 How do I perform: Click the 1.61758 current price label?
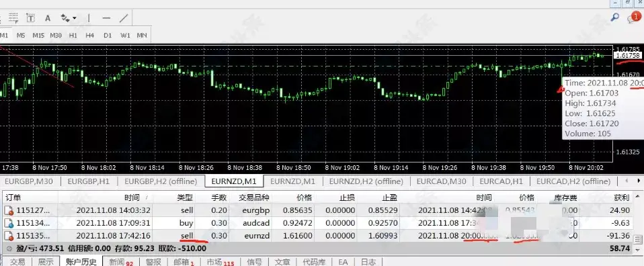pyautogui.click(x=627, y=55)
